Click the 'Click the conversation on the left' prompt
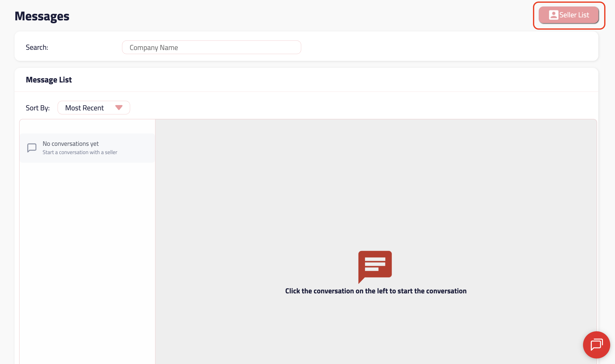The image size is (615, 364). tap(376, 291)
